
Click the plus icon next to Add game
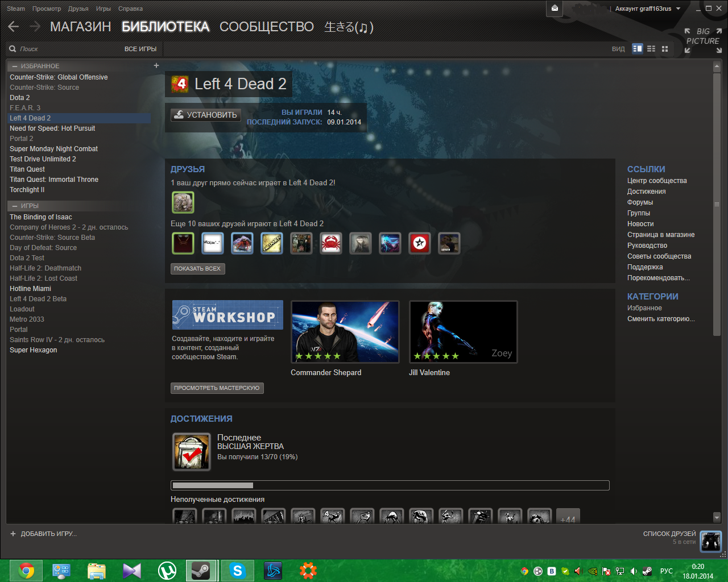[x=13, y=534]
